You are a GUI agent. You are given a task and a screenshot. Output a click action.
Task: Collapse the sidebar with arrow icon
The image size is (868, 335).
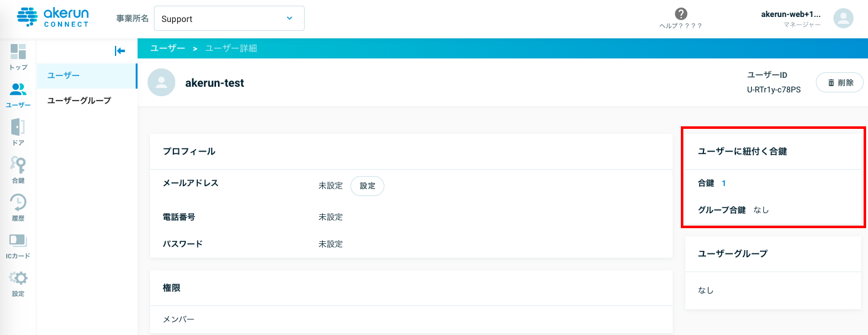coord(120,51)
